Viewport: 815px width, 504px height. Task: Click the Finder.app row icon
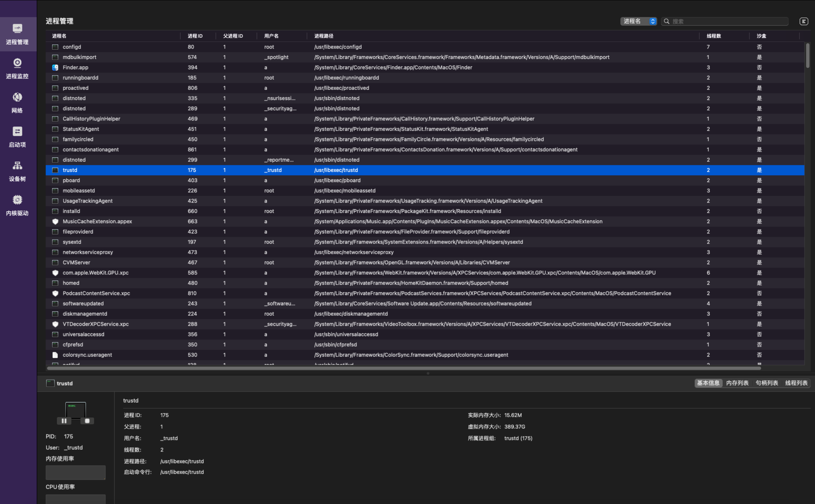point(55,67)
